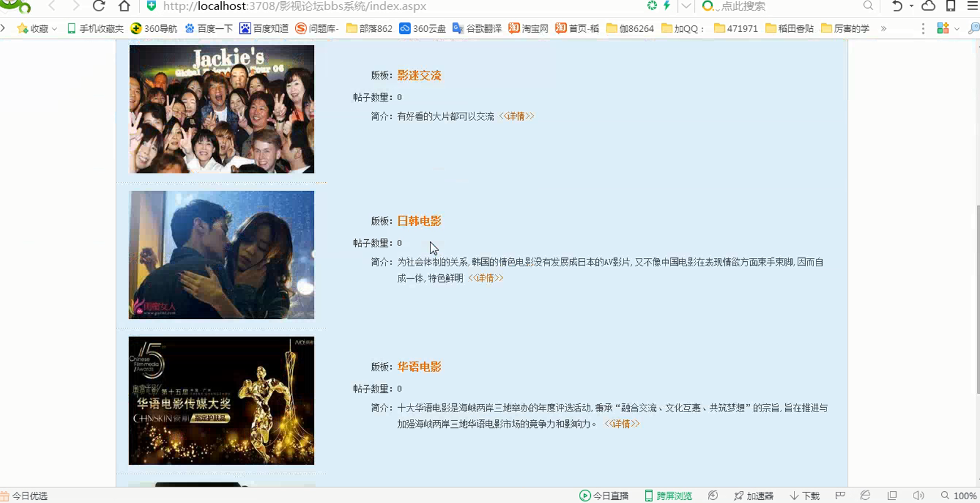
Task: Go forward to the next page
Action: pos(75,6)
